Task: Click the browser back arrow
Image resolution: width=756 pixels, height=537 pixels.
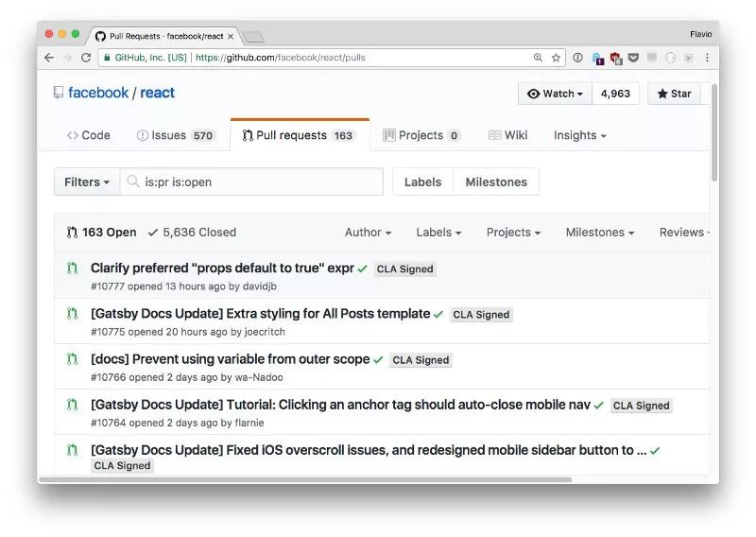Action: pos(49,58)
